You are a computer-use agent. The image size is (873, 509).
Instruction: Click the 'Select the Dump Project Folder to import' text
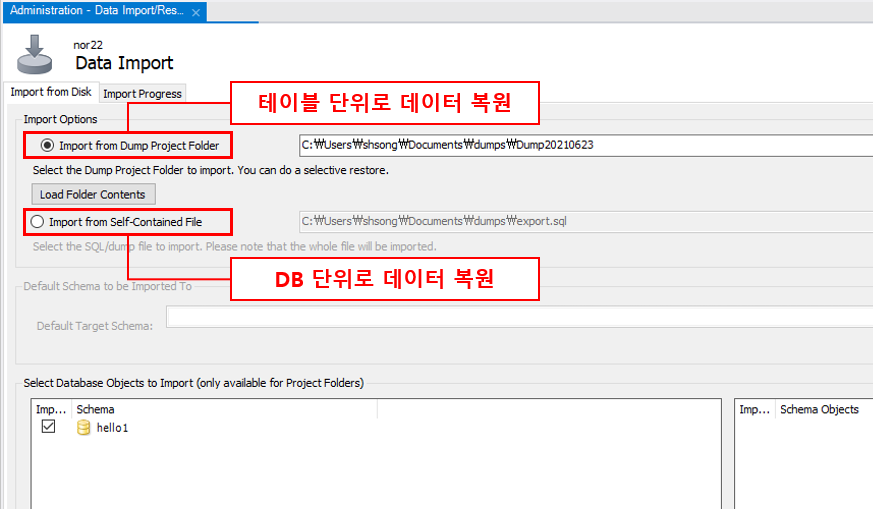[x=210, y=170]
